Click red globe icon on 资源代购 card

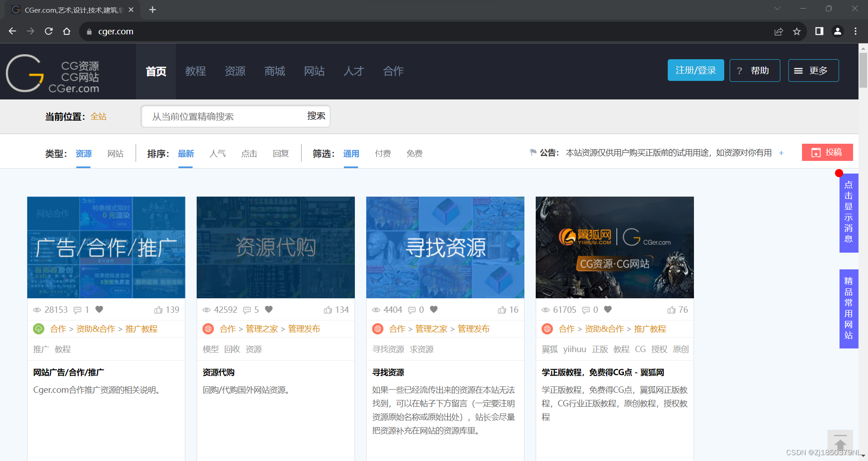[208, 329]
